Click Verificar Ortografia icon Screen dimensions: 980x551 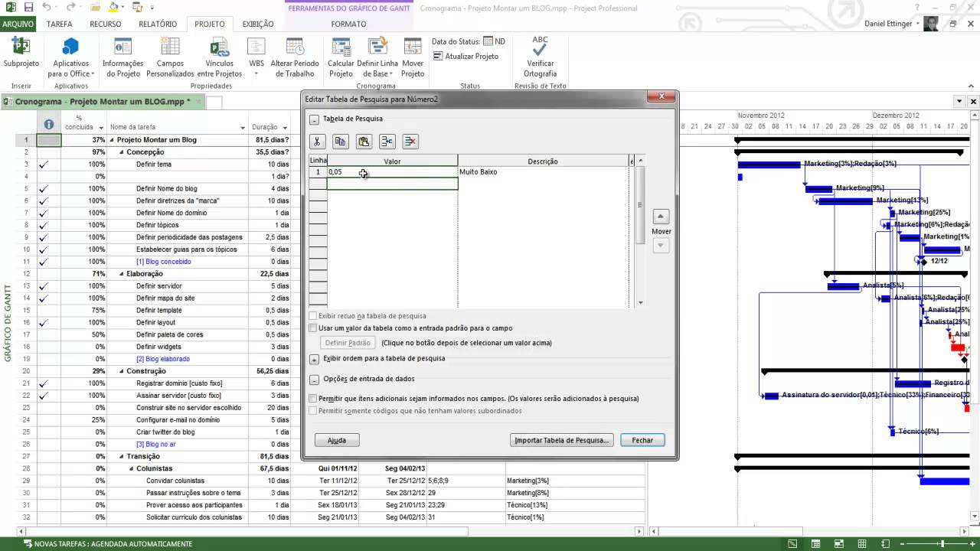point(540,47)
